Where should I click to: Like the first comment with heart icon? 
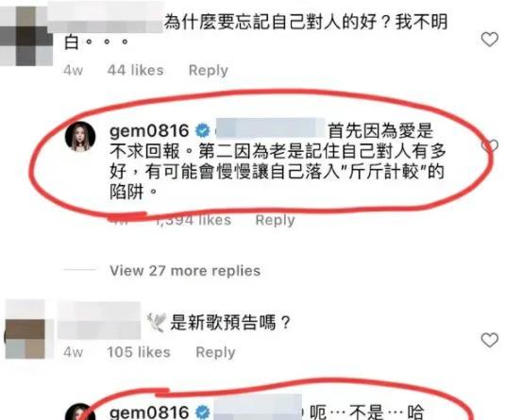490,40
